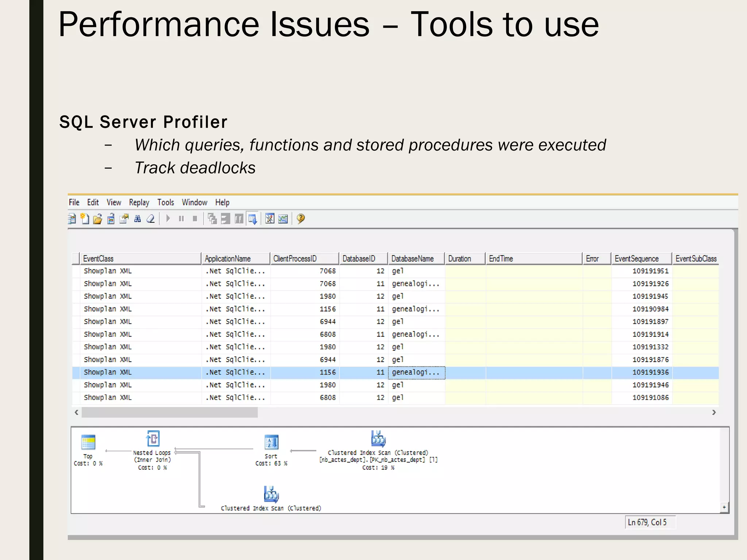Open the Performance Monitor icon
Image resolution: width=747 pixels, height=560 pixels.
click(x=283, y=219)
